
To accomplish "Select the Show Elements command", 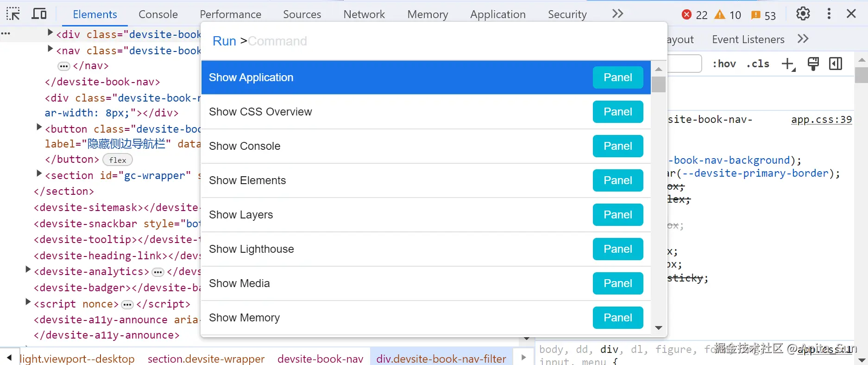I will pos(426,180).
